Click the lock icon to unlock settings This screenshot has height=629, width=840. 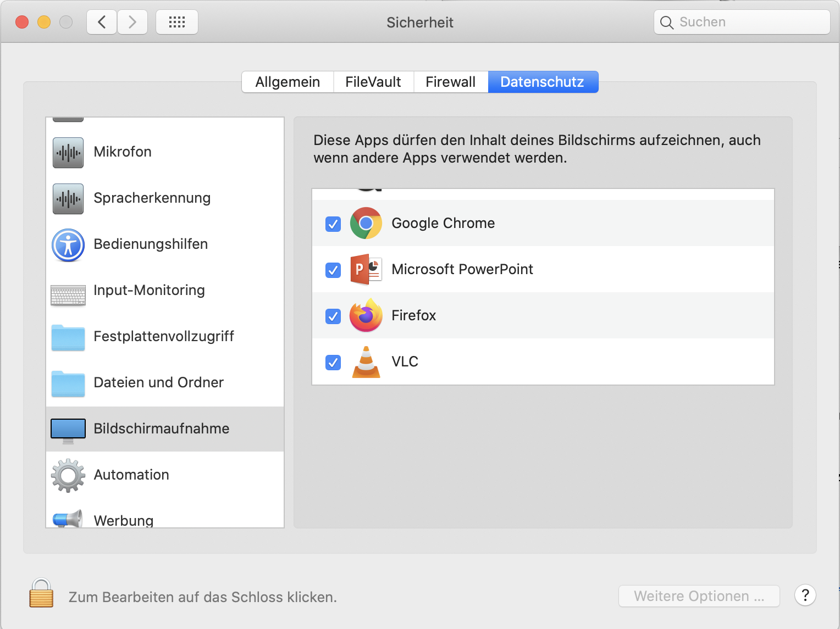(41, 593)
